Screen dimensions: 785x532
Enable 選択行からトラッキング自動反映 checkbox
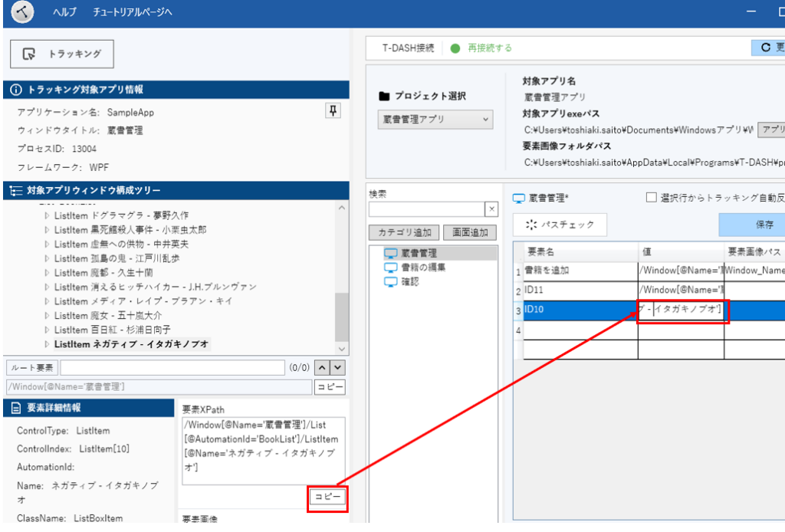coord(651,198)
